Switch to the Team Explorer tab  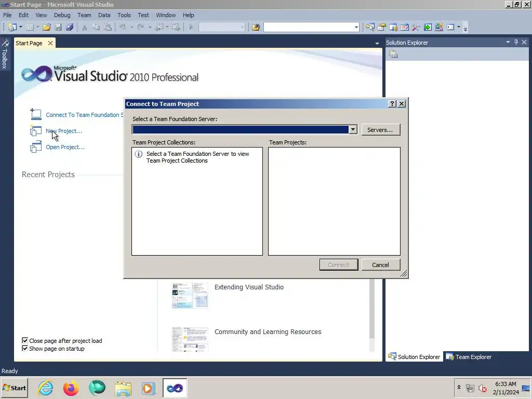coord(468,356)
